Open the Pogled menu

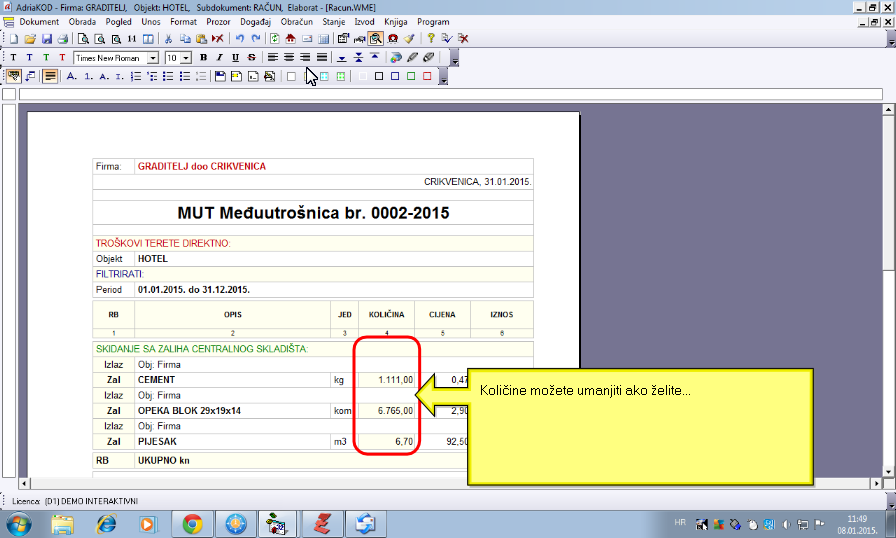[118, 22]
